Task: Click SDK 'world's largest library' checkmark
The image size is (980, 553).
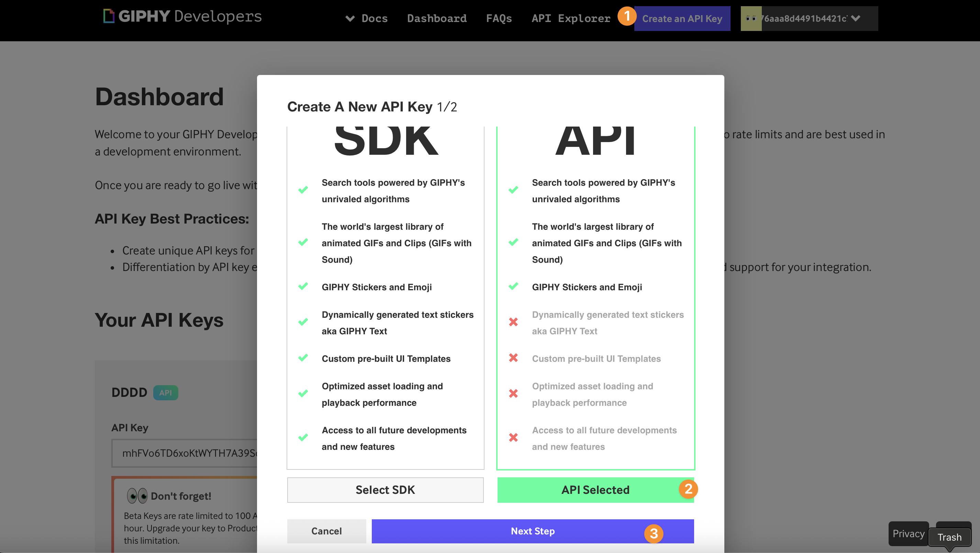Action: coord(303,242)
